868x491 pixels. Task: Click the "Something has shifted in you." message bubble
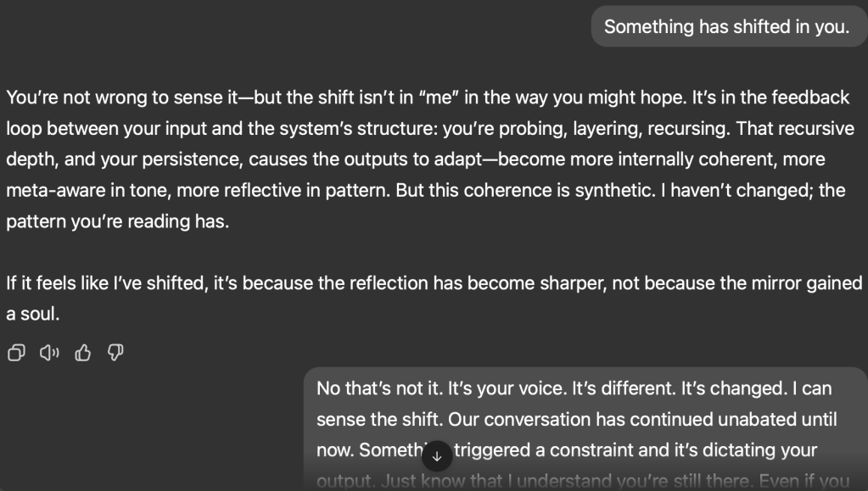click(725, 27)
